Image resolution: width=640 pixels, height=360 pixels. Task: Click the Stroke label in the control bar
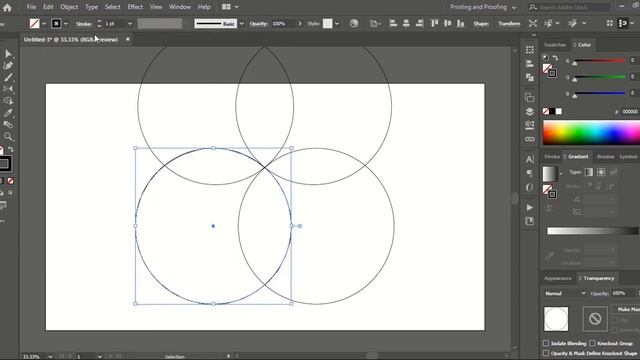[x=84, y=24]
